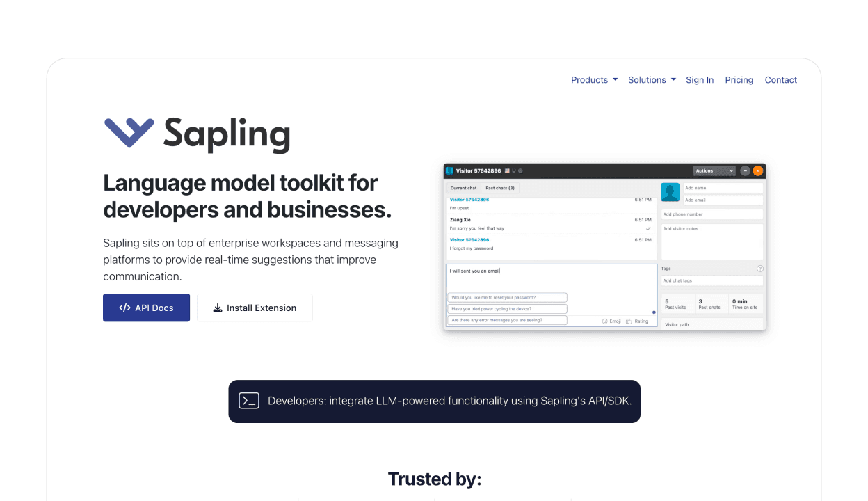This screenshot has width=868, height=501.
Task: Click the Emoji icon in chat demo
Action: (605, 321)
